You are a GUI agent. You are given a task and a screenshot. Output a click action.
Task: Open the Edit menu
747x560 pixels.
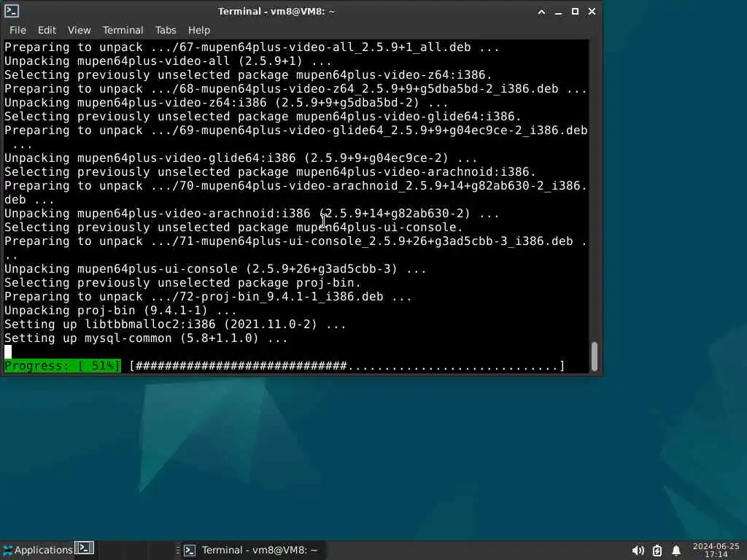coord(47,30)
